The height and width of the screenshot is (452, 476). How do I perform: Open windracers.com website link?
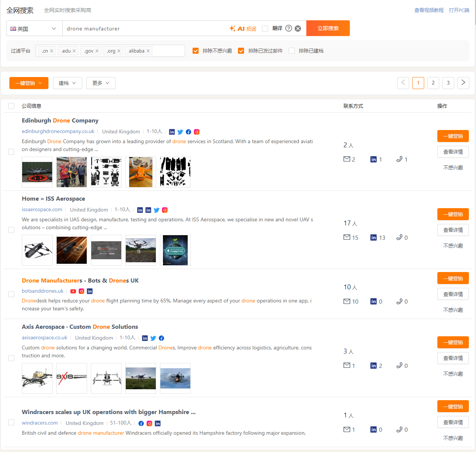[40, 423]
